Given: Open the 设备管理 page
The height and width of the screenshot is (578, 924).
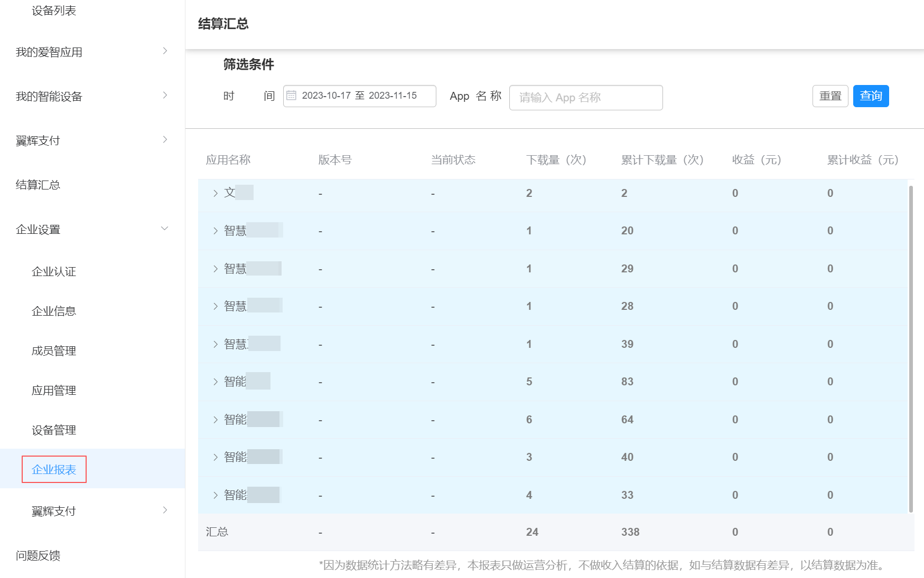Looking at the screenshot, I should click(x=53, y=429).
